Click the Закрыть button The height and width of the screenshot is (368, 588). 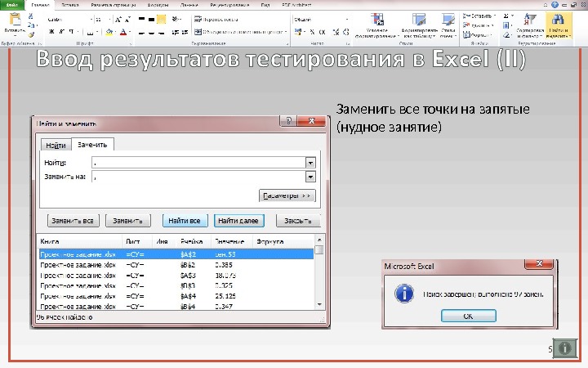pyautogui.click(x=298, y=221)
